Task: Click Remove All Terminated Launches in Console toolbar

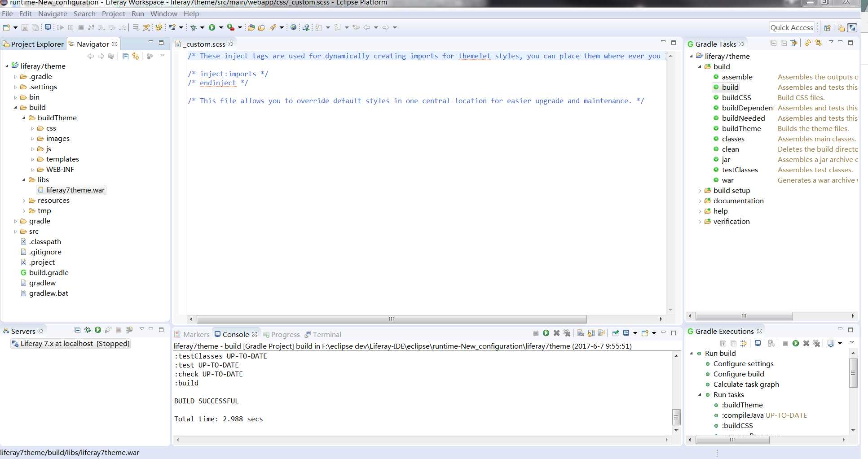Action: point(567,333)
